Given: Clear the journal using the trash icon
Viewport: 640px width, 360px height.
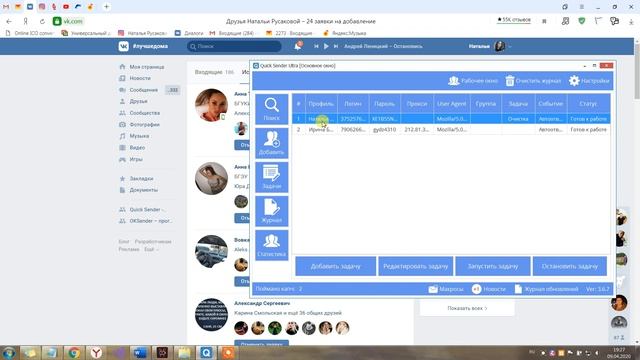Looking at the screenshot, I should (533, 81).
